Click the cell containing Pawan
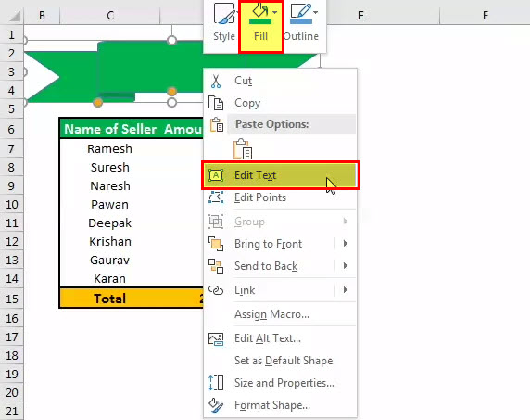 [x=109, y=205]
